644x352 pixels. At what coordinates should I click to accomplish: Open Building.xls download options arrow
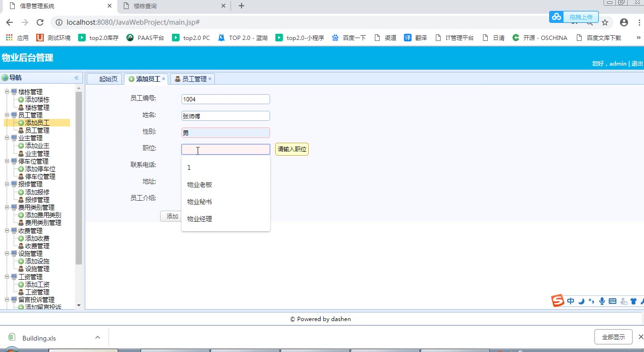98,338
